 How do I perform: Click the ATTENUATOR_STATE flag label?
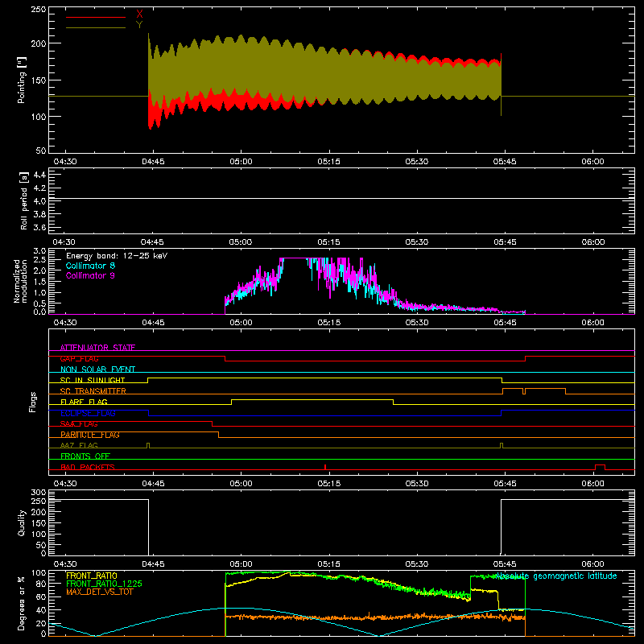pos(97,348)
